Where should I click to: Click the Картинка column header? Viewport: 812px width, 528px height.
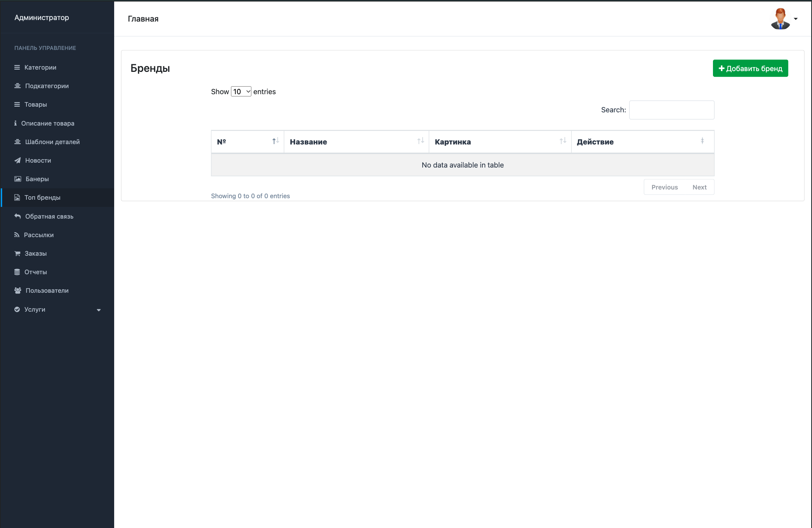coord(500,142)
